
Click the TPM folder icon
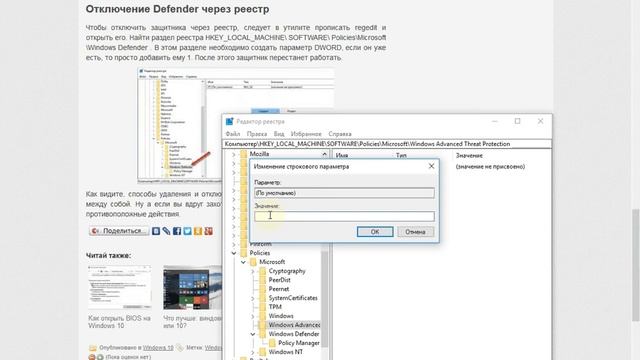(262, 307)
